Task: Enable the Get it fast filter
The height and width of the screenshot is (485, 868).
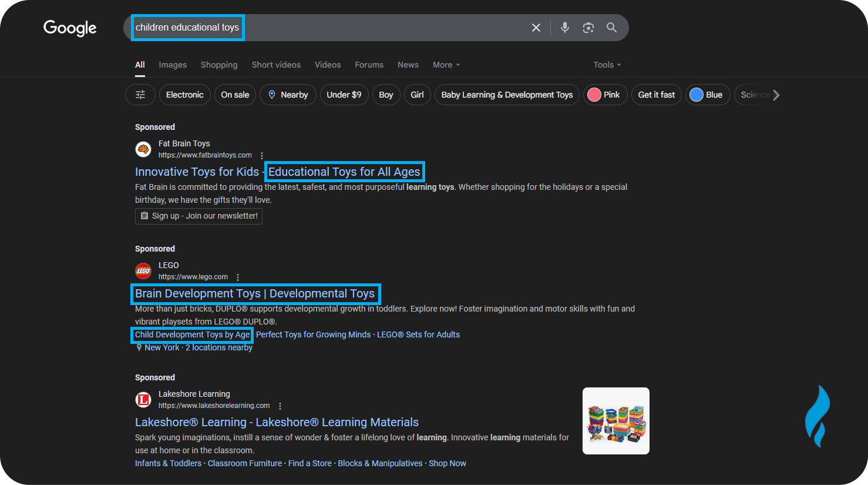Action: point(657,95)
